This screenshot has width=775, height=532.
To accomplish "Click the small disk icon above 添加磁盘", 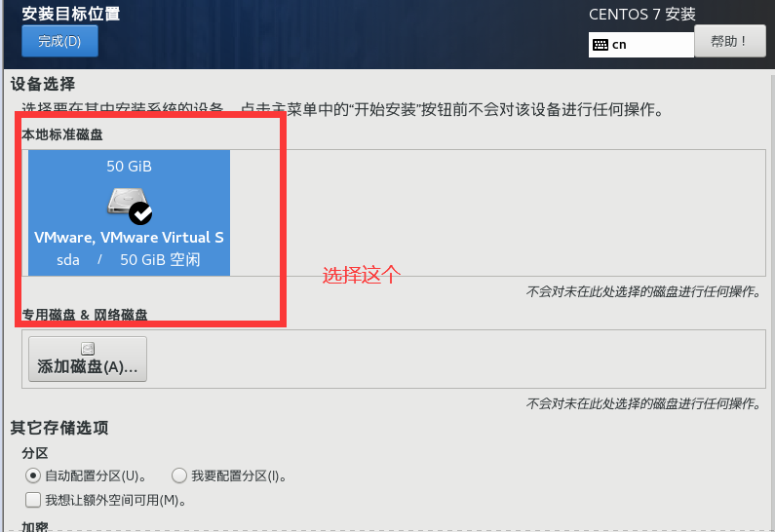I will pyautogui.click(x=88, y=349).
